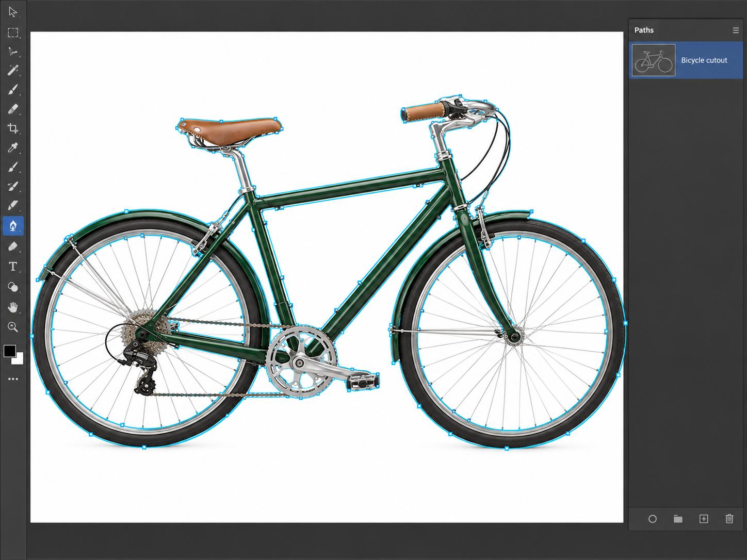This screenshot has width=747, height=560.
Task: Activate the Magic Wand tool
Action: 13,70
